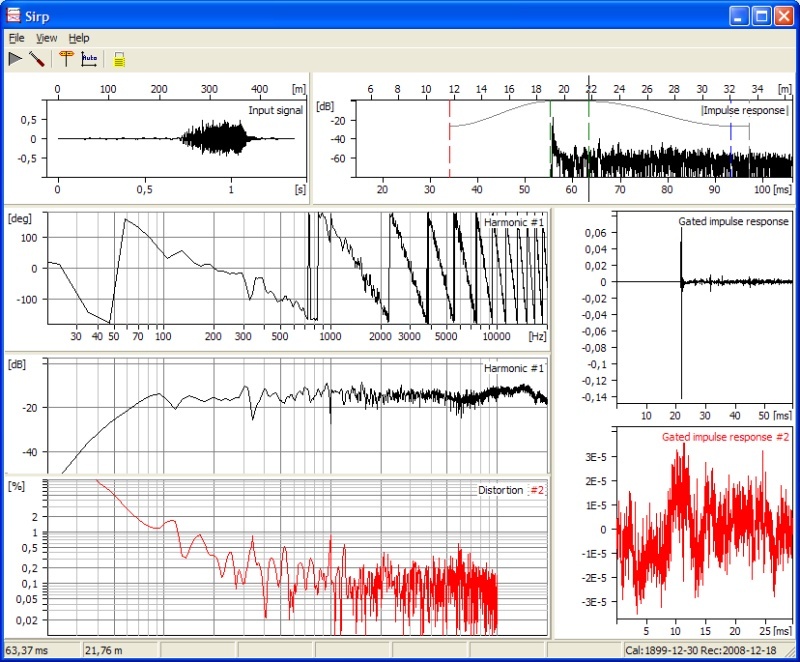Viewport: 800px width, 662px height.
Task: Click the '50 [ms]' label on gated impulse axis
Action: 775,415
